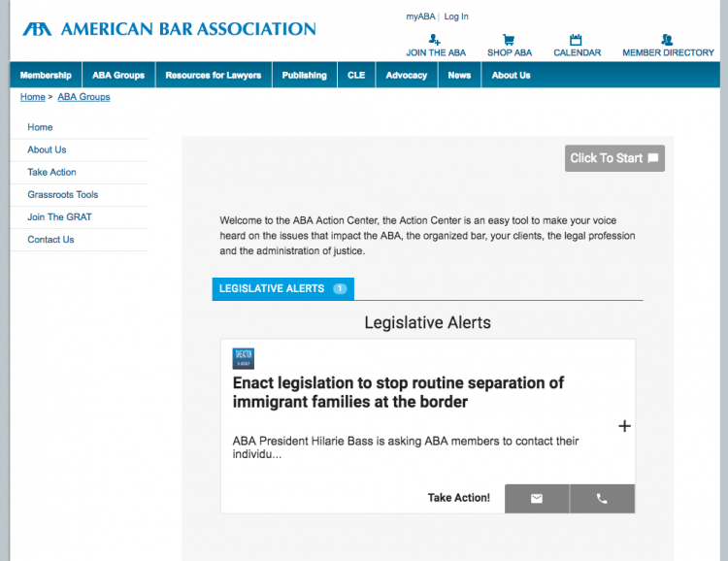
Task: Open the Member Directory icon
Action: [x=667, y=40]
